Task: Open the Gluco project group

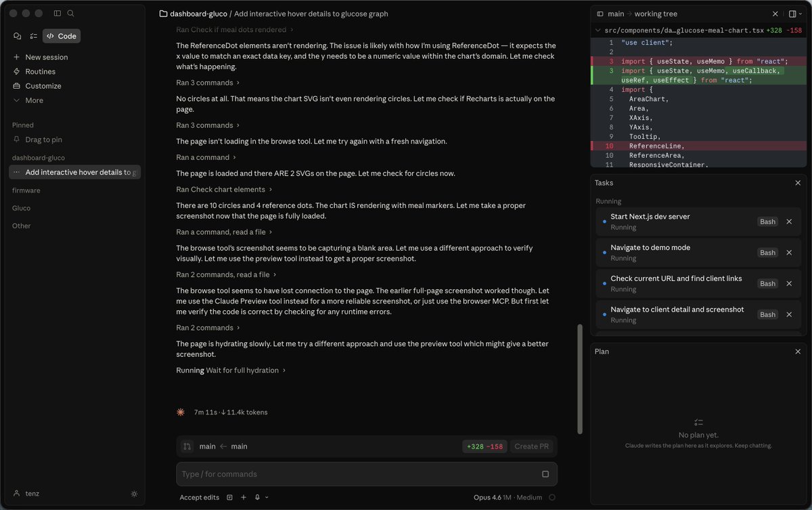Action: click(21, 208)
